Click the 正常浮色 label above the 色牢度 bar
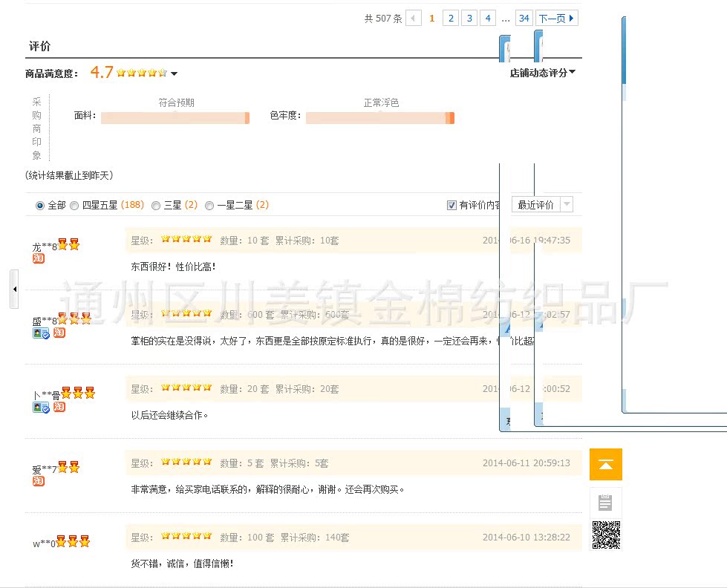Viewport: 727px width, 588px height. tap(381, 102)
